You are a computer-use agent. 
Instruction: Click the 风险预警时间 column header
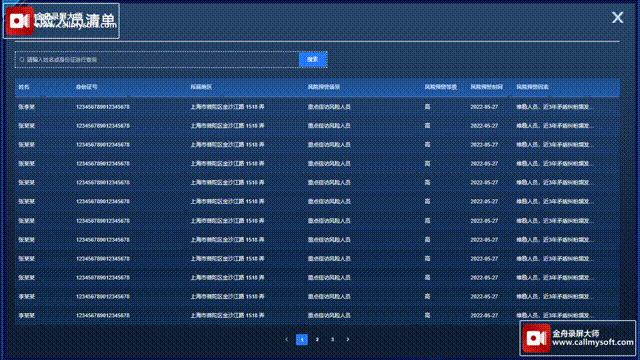pyautogui.click(x=487, y=87)
